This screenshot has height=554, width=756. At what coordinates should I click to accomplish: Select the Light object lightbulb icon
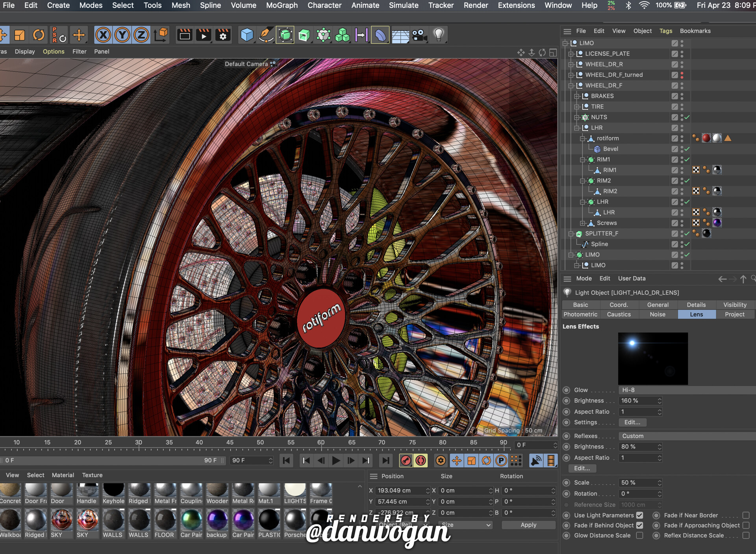(x=439, y=35)
